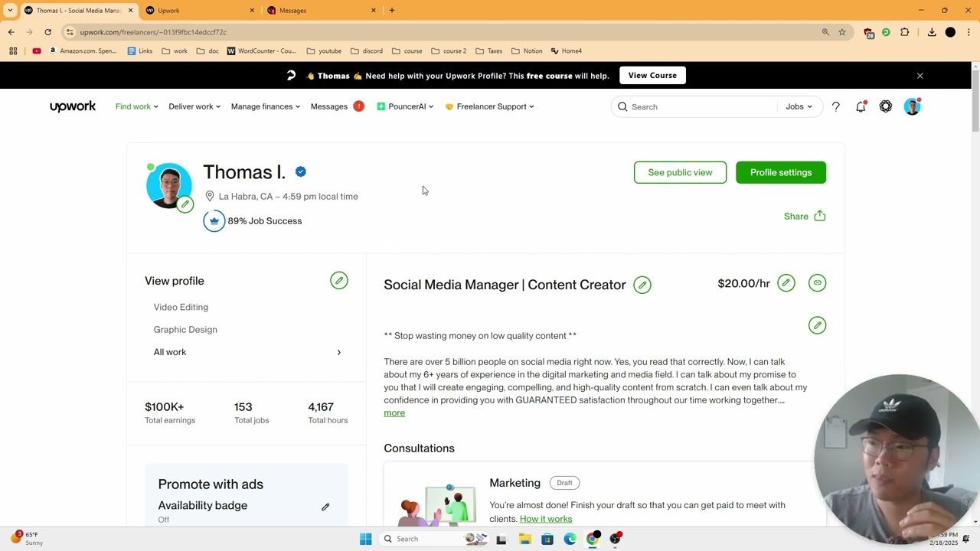
Task: Open Chrome downloads icon
Action: point(932,32)
